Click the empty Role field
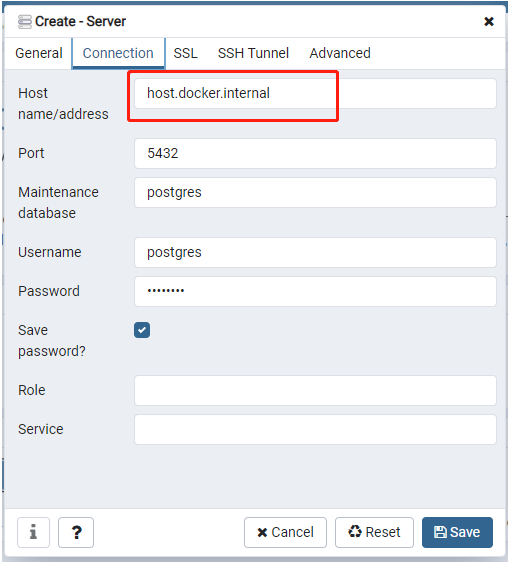 (315, 390)
